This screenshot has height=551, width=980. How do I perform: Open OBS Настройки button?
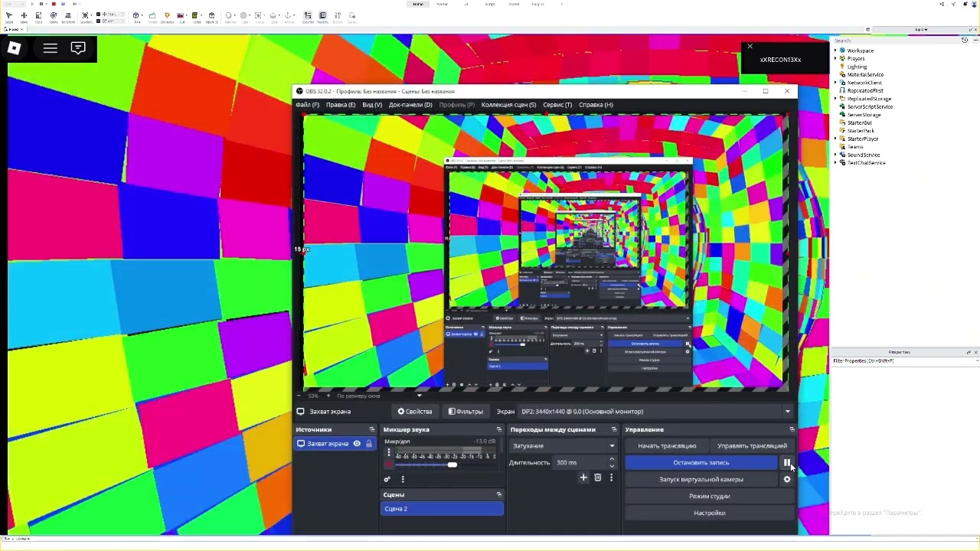pyautogui.click(x=710, y=514)
